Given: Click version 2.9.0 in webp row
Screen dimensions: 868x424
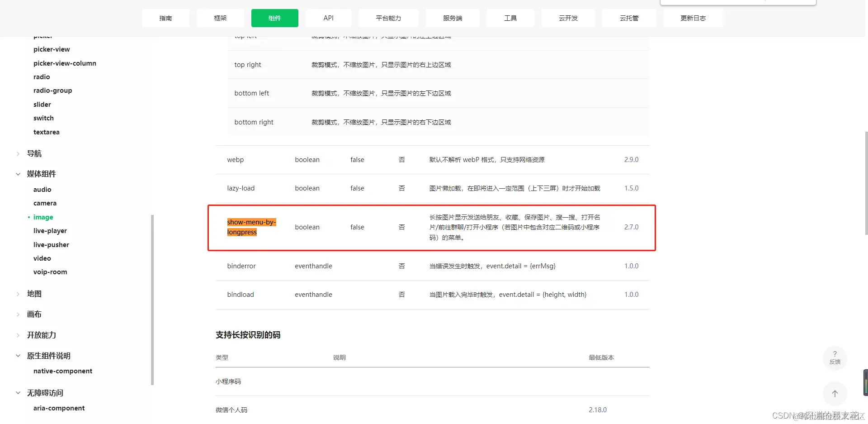Looking at the screenshot, I should click(x=631, y=160).
